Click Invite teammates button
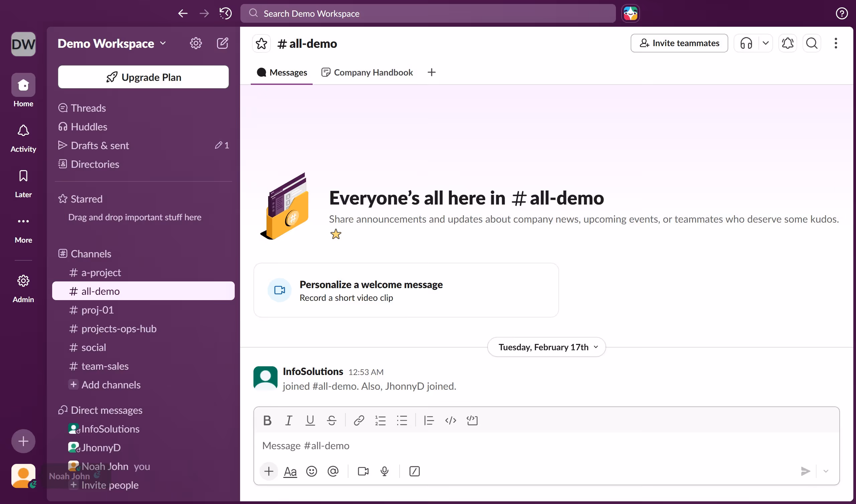856x504 pixels. coord(679,43)
